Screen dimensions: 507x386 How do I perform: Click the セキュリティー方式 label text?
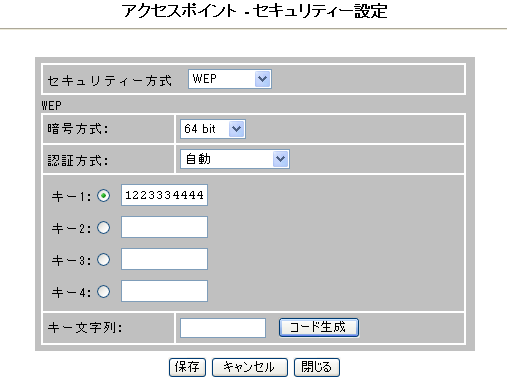click(x=110, y=81)
